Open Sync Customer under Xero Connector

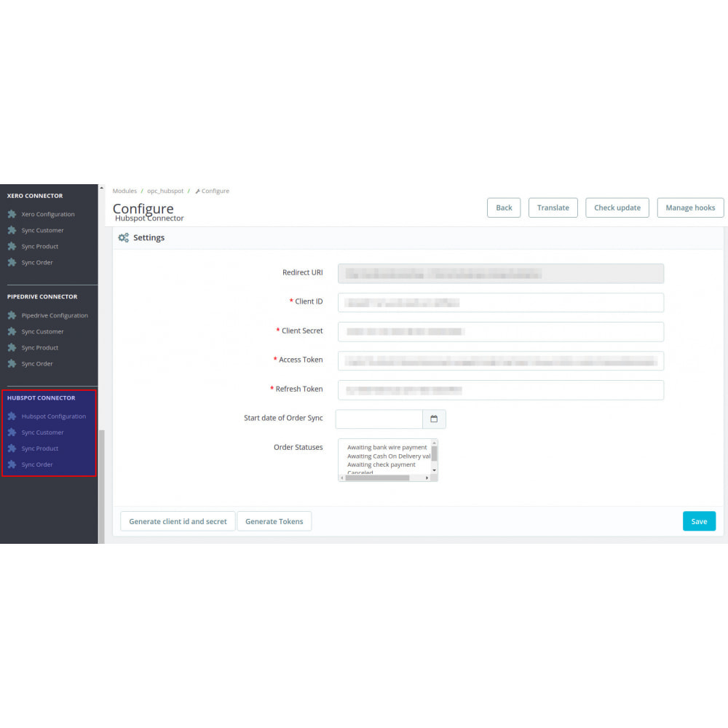point(42,230)
